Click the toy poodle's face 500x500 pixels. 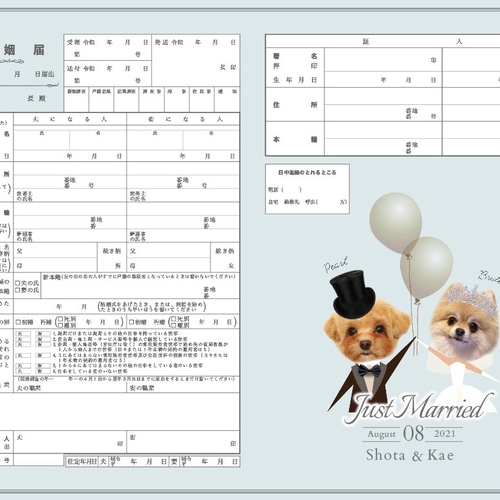pyautogui.click(x=367, y=333)
